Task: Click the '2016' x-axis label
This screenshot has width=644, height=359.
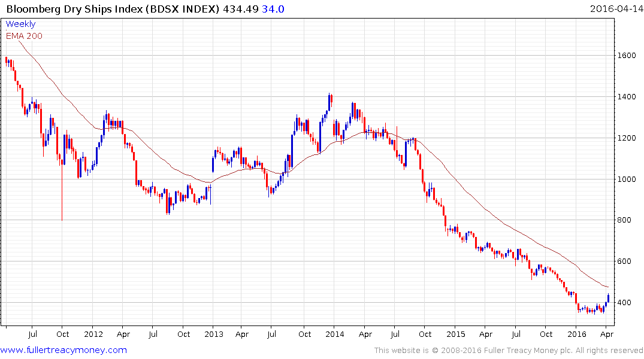Action: [x=577, y=334]
